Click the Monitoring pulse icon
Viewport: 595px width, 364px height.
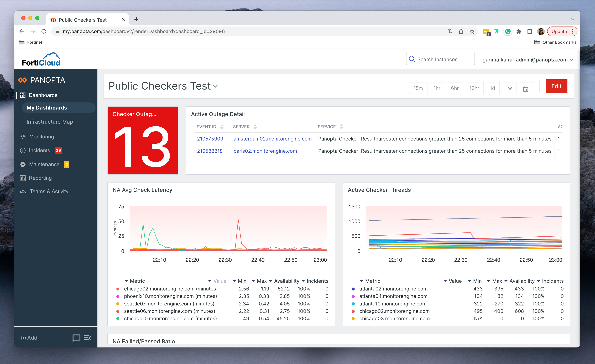click(23, 137)
